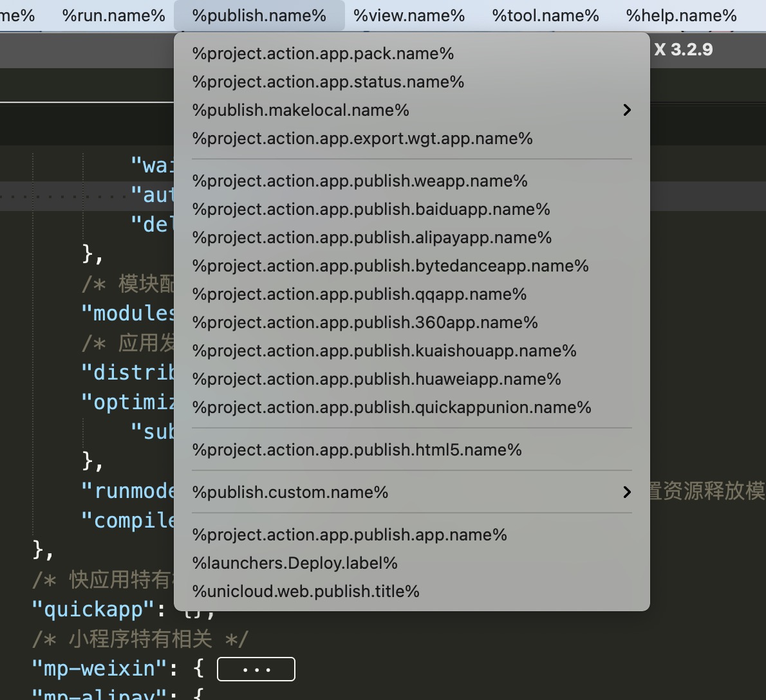This screenshot has width=766, height=700.
Task: Expand the %publish.custom.name% submenu arrow
Action: pos(626,492)
